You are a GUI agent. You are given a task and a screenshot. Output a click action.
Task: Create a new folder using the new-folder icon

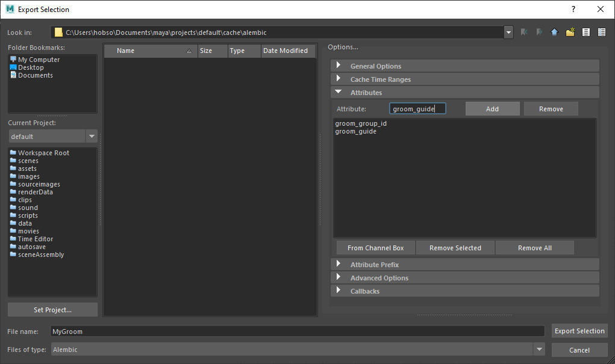[570, 32]
